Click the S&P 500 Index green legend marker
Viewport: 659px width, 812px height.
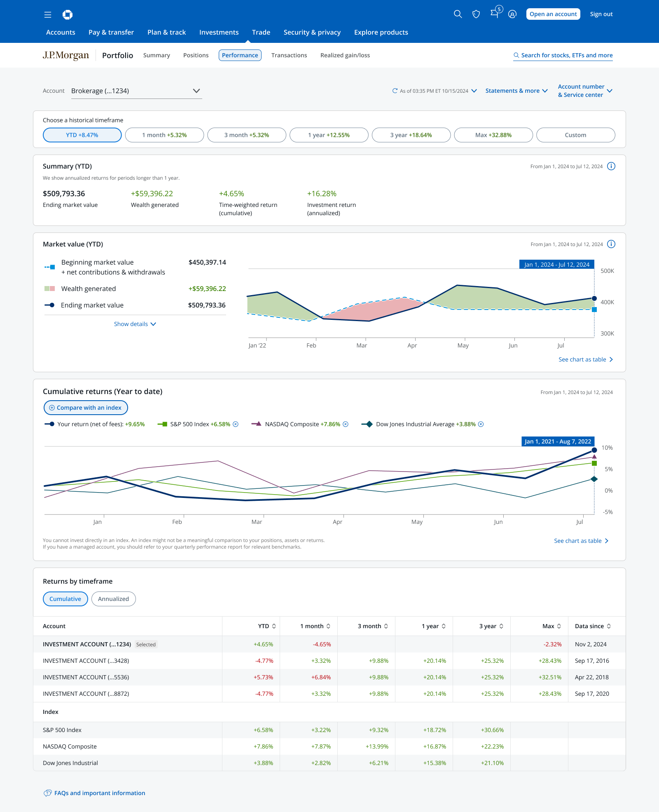click(163, 424)
